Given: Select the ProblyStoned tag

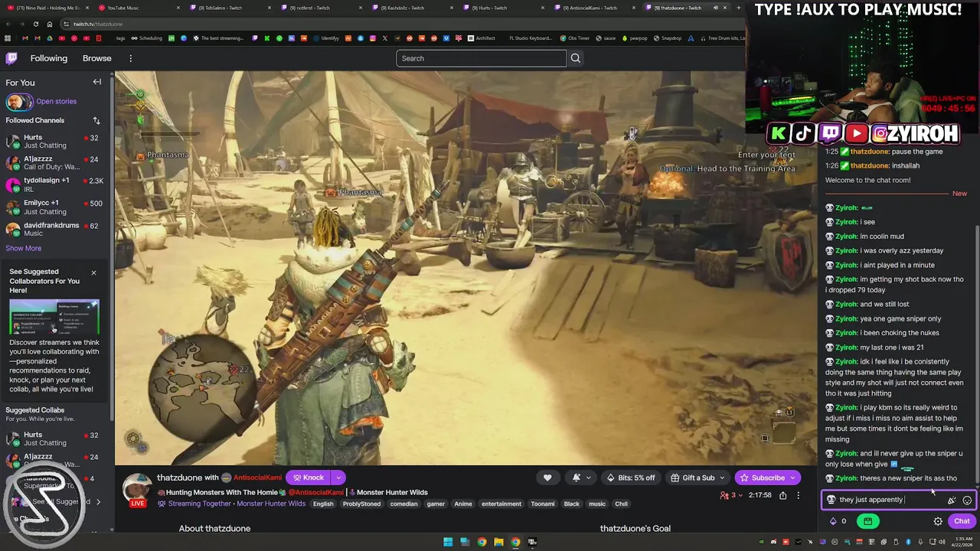Looking at the screenshot, I should point(361,504).
